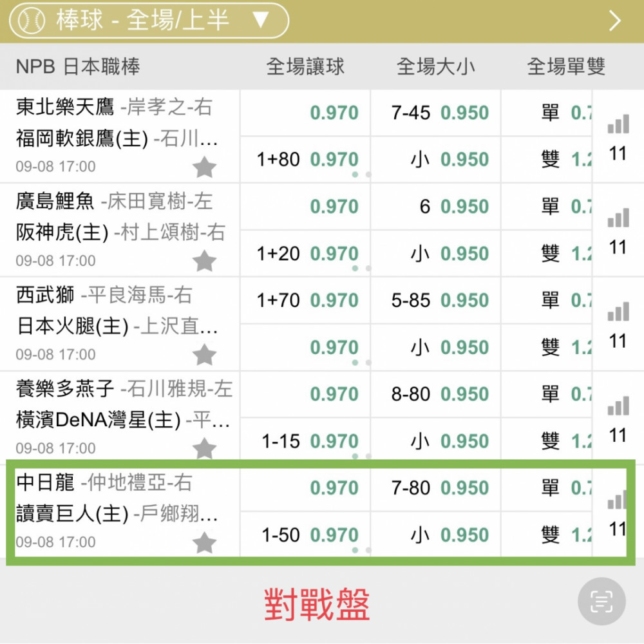The image size is (644, 644).
Task: Mark 西武獅 vs 日本火腿 as favorite
Action: point(204,354)
